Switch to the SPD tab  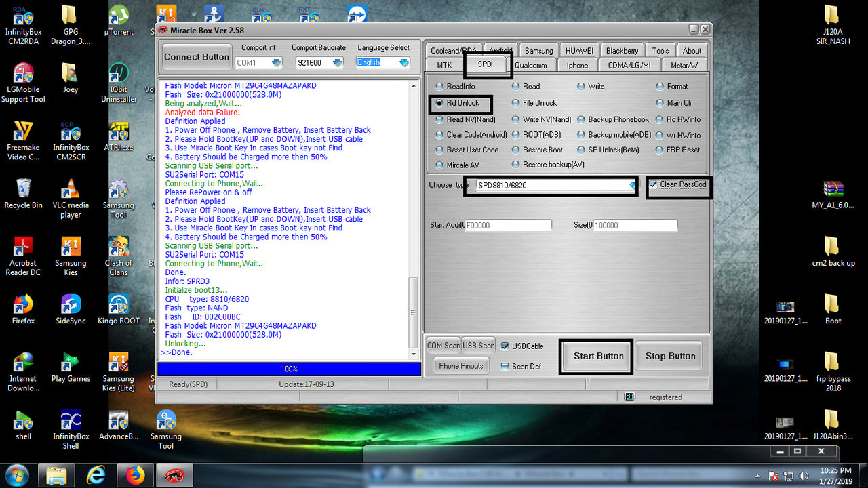point(485,64)
